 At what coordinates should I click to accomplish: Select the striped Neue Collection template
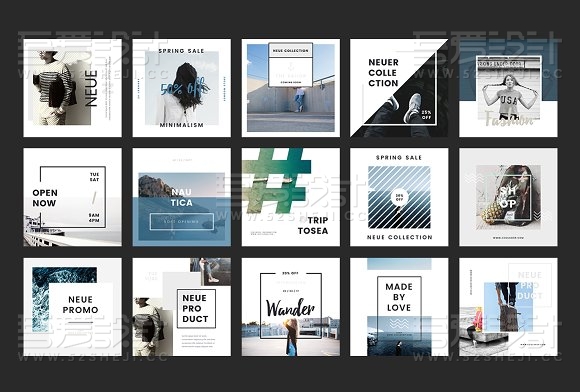399,197
